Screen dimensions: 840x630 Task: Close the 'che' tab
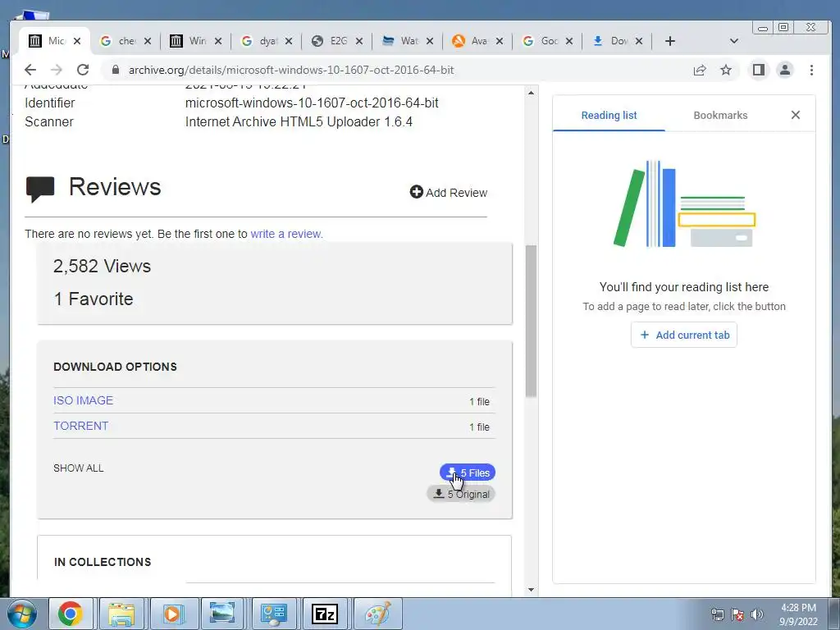coord(148,41)
